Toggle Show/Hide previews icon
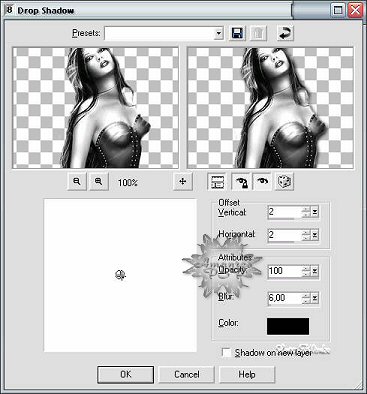 tap(217, 182)
